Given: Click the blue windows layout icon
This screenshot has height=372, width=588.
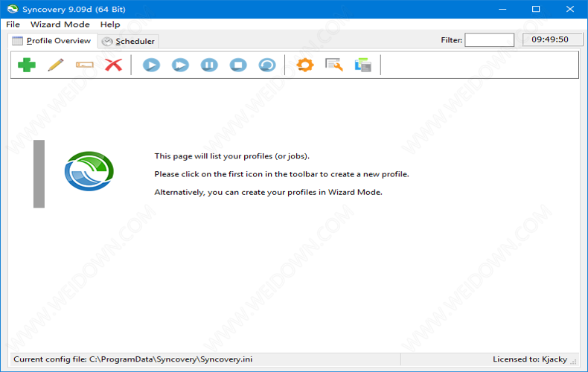Looking at the screenshot, I should coord(363,65).
